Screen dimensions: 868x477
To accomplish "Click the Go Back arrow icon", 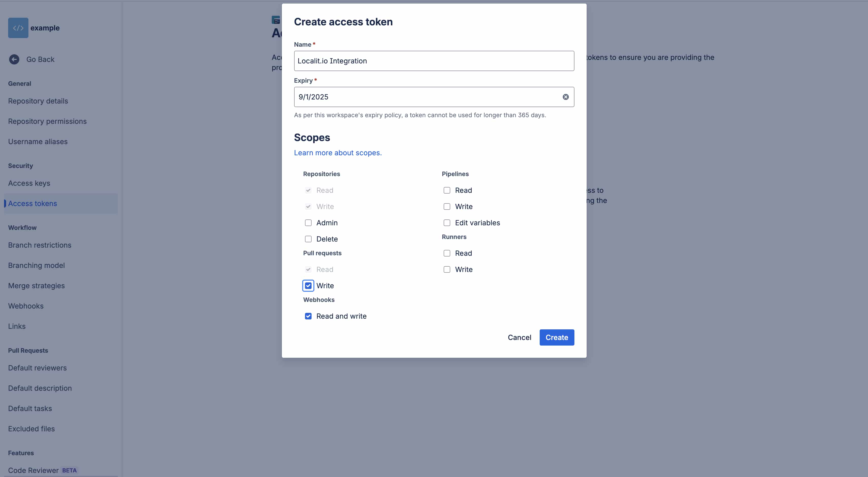I will pyautogui.click(x=14, y=60).
